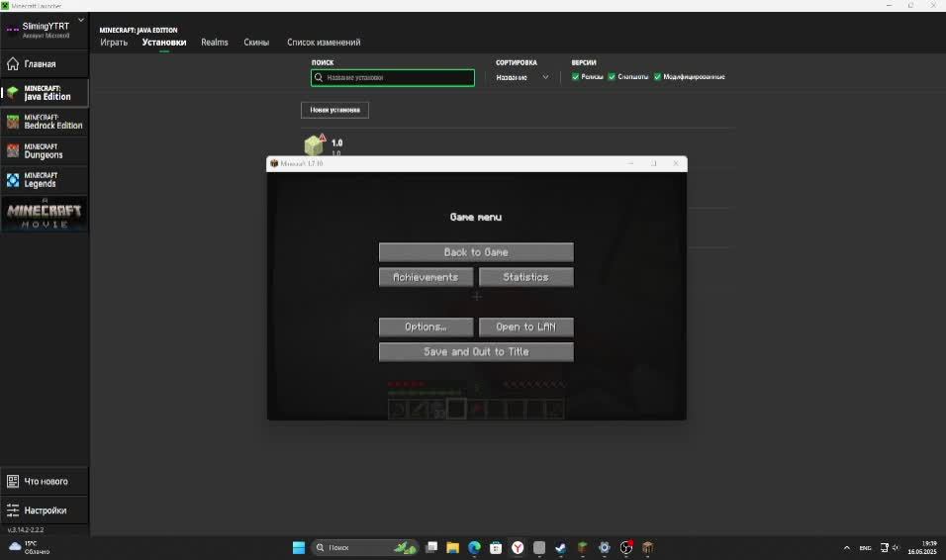Click Save and Quit to Title
946x560 pixels.
coord(476,352)
